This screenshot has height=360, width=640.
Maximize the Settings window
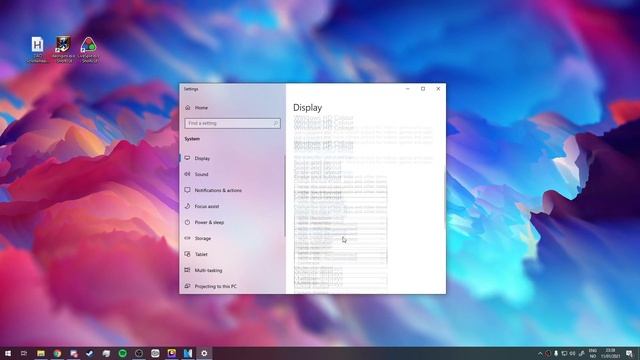tap(423, 89)
